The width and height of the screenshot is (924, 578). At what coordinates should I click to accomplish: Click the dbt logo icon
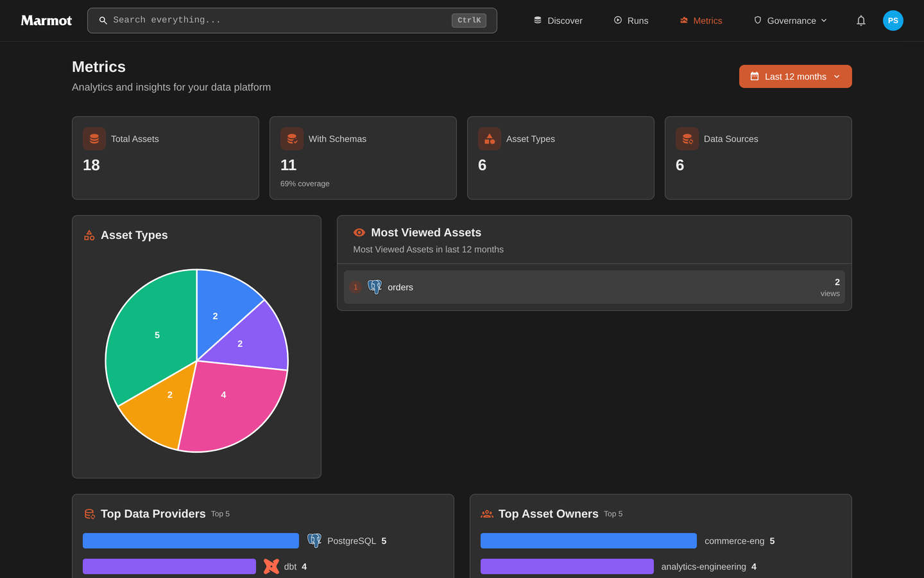point(271,566)
